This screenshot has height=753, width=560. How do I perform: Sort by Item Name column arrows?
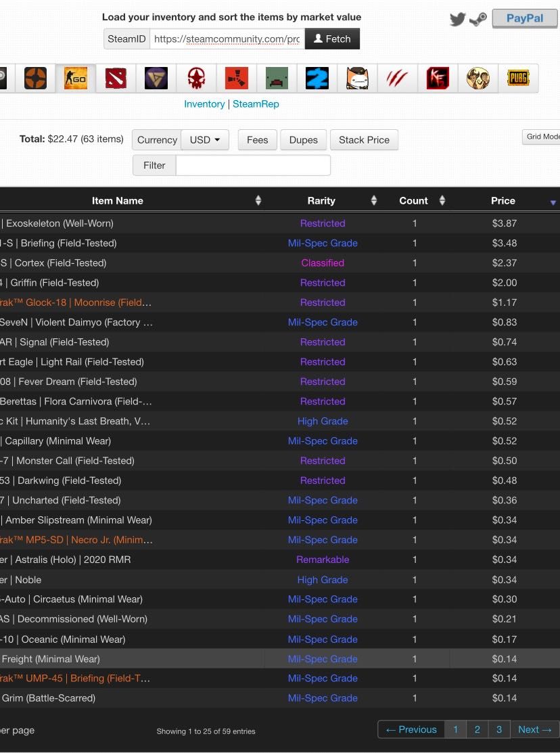pos(258,200)
